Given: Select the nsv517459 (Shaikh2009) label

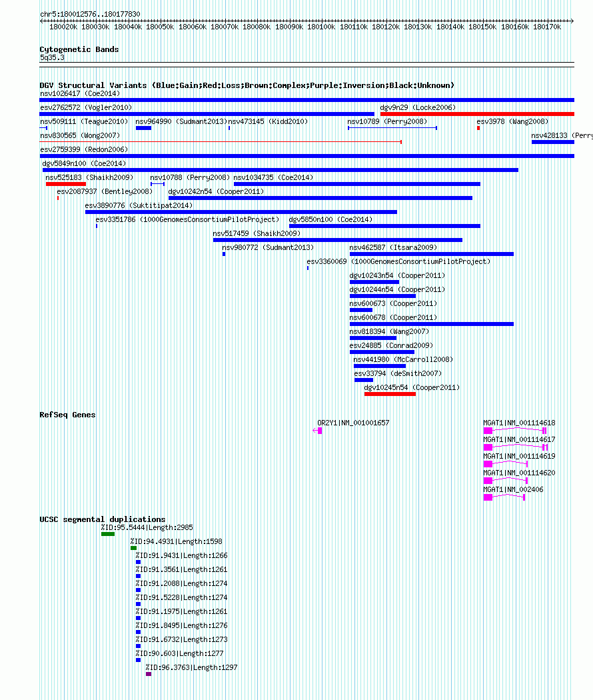Looking at the screenshot, I should [x=257, y=233].
